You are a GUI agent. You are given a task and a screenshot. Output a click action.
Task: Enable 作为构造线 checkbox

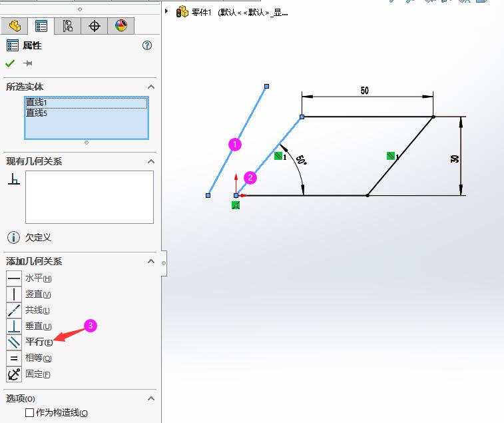[x=29, y=412]
